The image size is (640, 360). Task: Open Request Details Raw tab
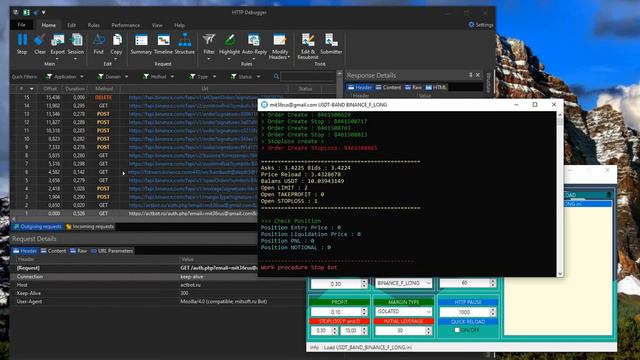(78, 251)
